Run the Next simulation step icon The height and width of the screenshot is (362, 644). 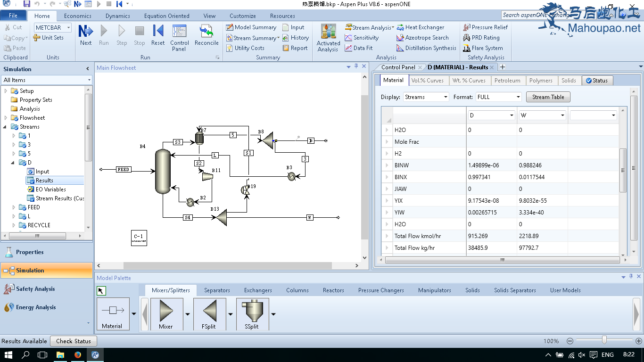pos(86,35)
